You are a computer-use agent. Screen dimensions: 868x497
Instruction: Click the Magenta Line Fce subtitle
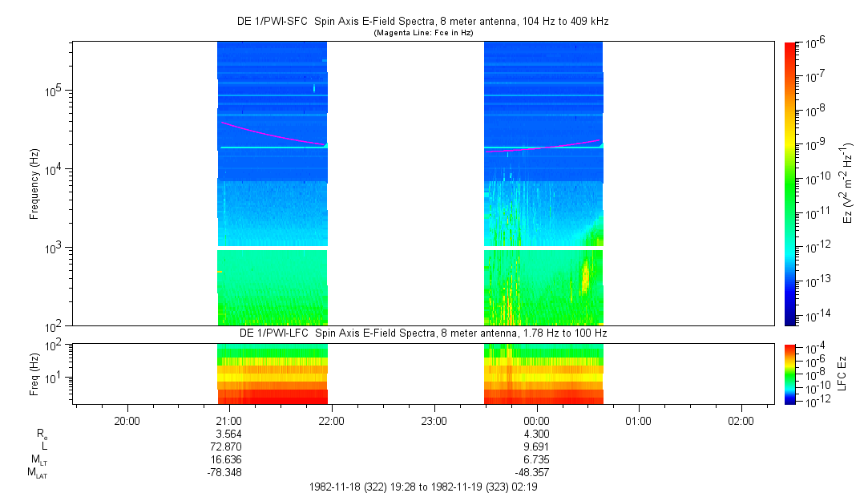coord(423,33)
